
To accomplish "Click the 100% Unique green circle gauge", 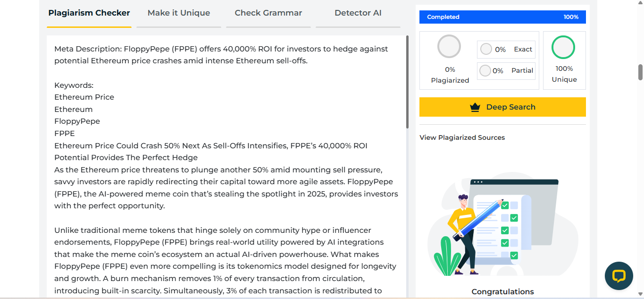I will (563, 47).
